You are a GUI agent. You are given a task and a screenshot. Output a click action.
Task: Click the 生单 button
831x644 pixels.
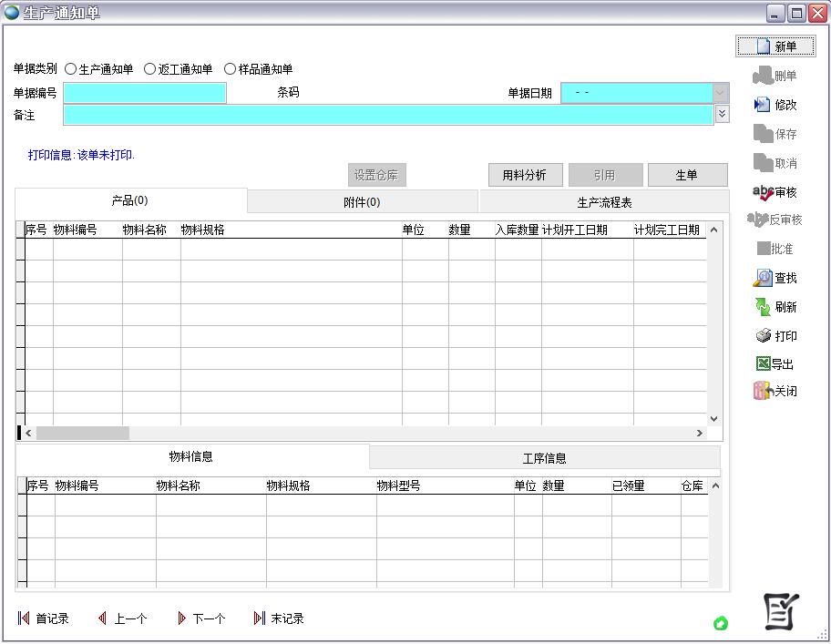click(x=686, y=175)
